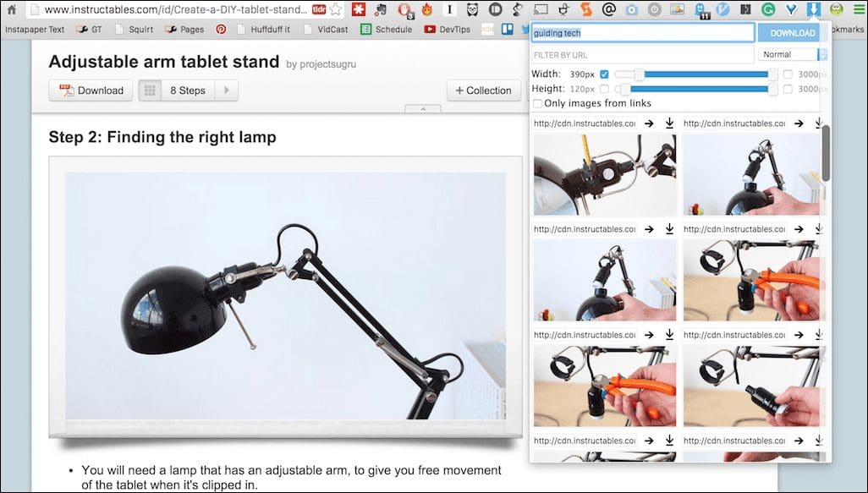
Task: Click the + Collection button
Action: (x=483, y=90)
